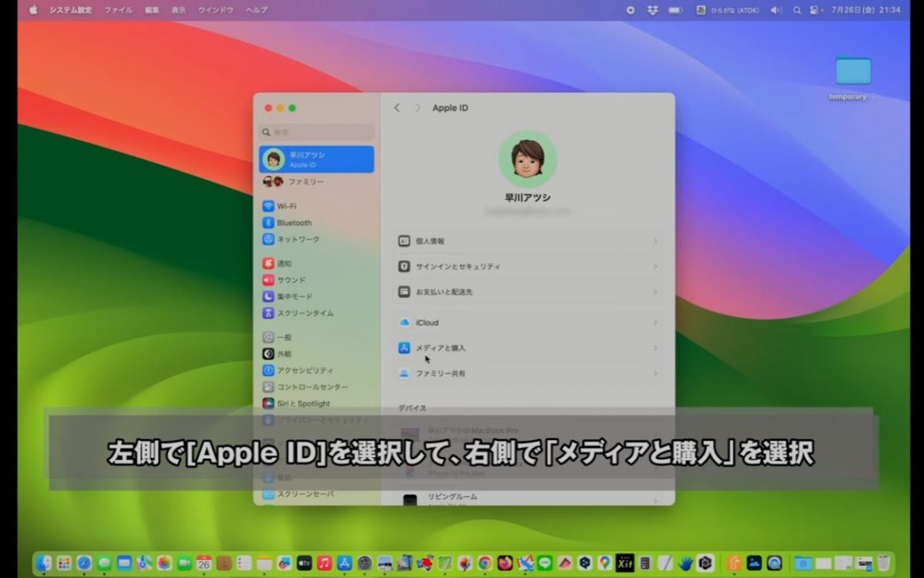Open Photos in the Dock
Viewport: 924px width, 578px height.
coord(164,563)
